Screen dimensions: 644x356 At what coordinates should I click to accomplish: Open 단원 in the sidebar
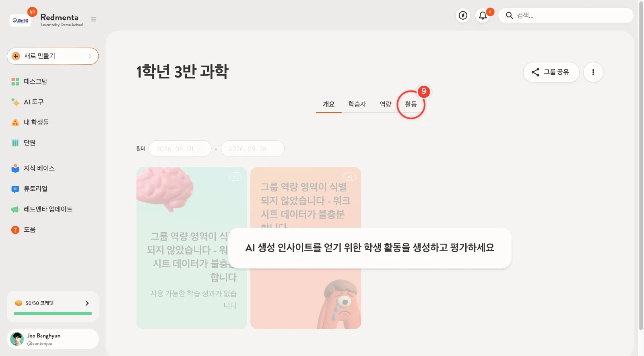pos(23,143)
